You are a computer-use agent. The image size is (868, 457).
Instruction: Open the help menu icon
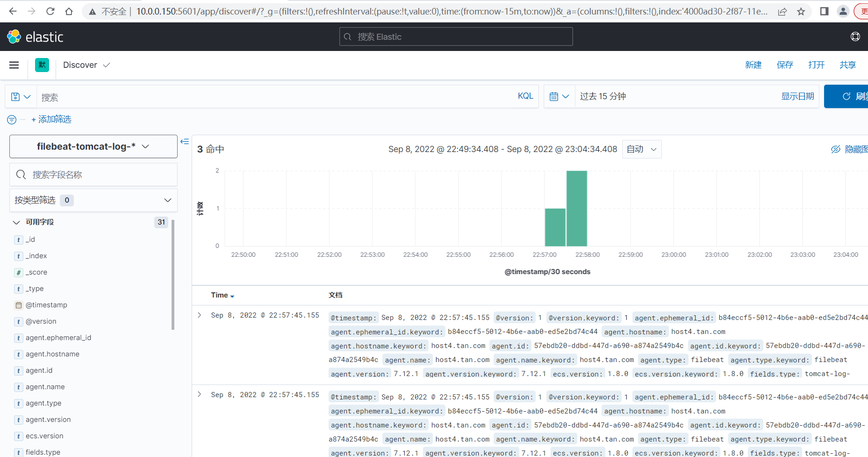(x=855, y=36)
